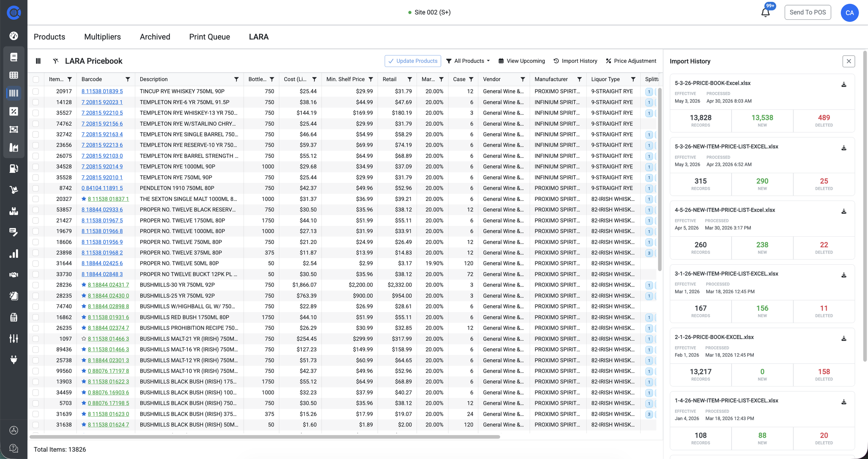Switch to the Products tab
Image resolution: width=868 pixels, height=459 pixels.
click(49, 37)
